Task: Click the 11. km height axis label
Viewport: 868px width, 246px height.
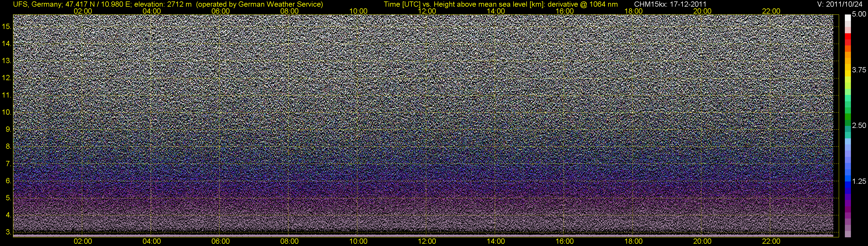Action: [x=7, y=96]
